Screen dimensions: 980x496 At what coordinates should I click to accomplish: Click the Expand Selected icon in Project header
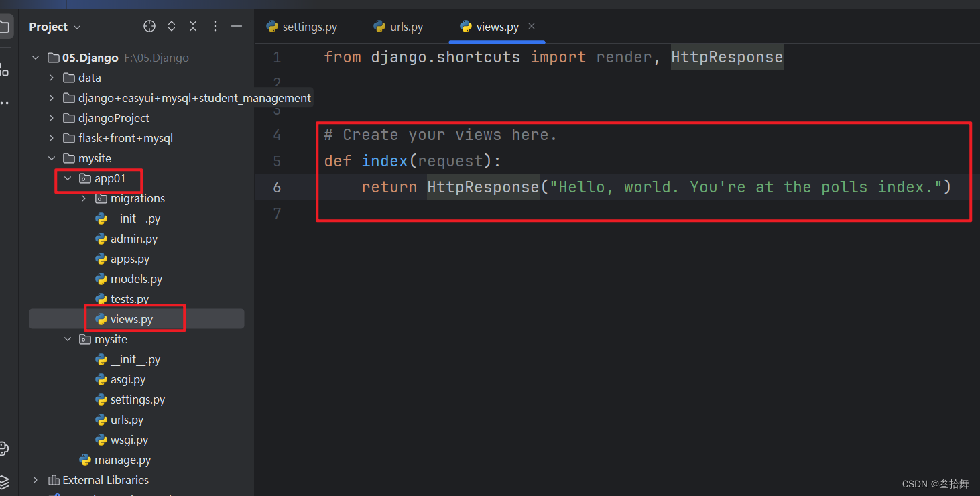pyautogui.click(x=172, y=27)
